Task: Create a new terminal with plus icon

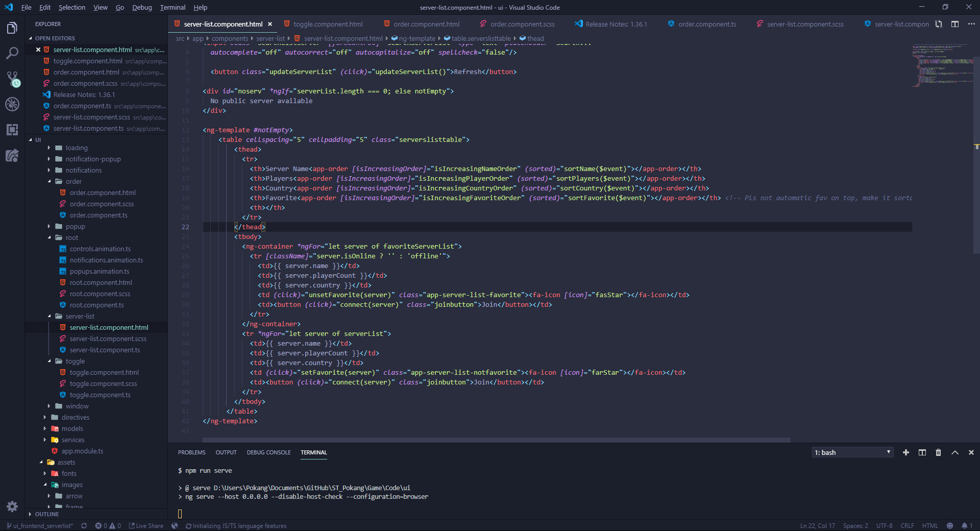Action: pyautogui.click(x=906, y=452)
